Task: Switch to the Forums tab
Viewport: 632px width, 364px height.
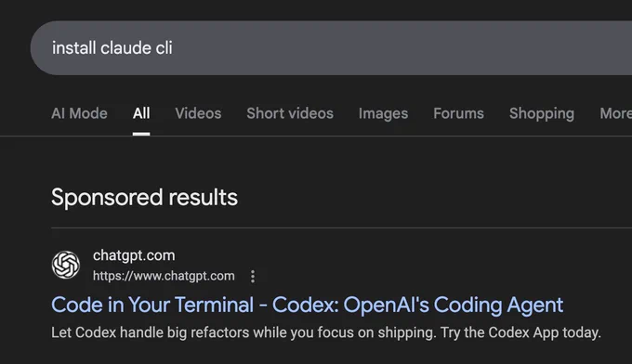Action: (458, 113)
